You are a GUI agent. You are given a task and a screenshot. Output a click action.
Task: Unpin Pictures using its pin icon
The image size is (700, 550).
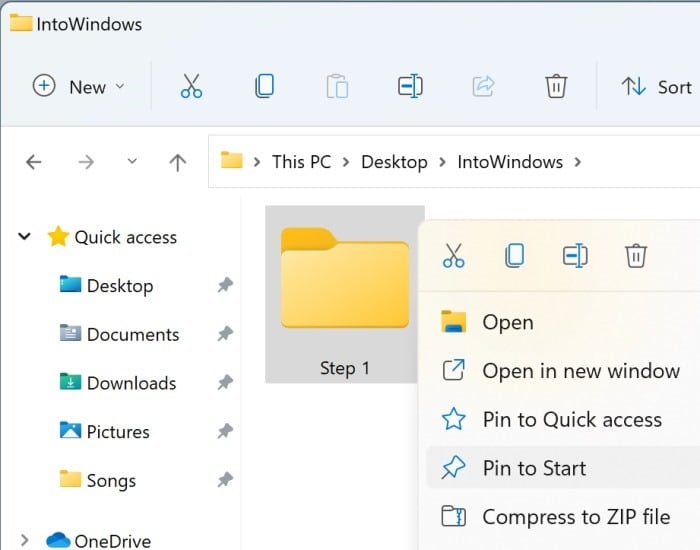225,431
